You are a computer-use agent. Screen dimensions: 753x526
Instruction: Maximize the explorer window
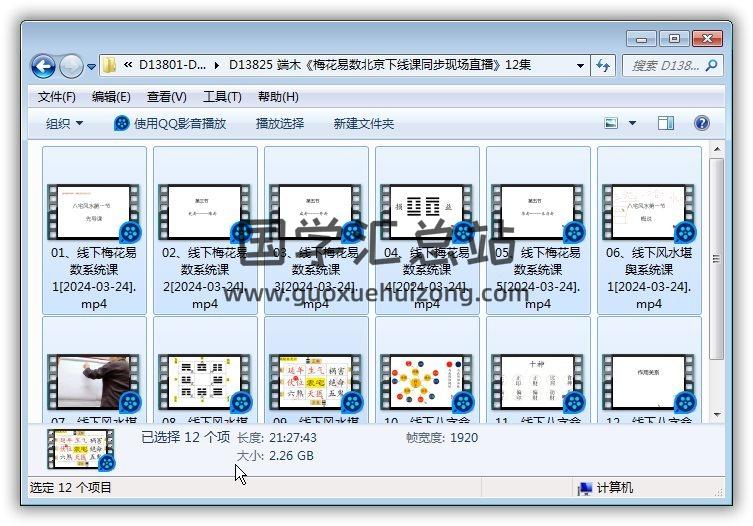pyautogui.click(x=674, y=39)
